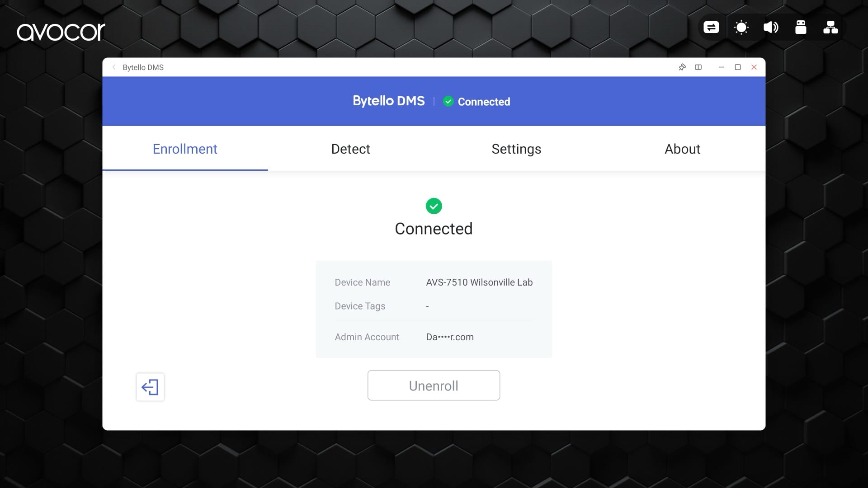Close the Bytello DMS window
This screenshot has width=868, height=488.
click(754, 67)
